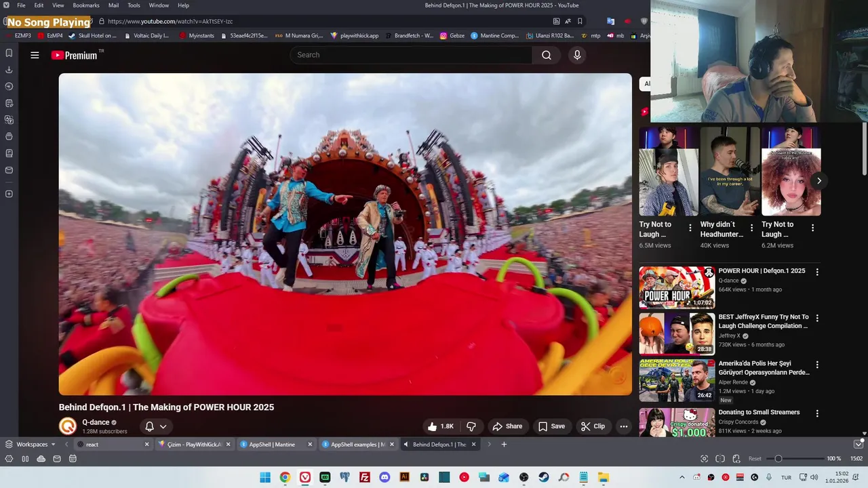Add a web panel with plus icon
This screenshot has width=868, height=488.
click(9, 194)
